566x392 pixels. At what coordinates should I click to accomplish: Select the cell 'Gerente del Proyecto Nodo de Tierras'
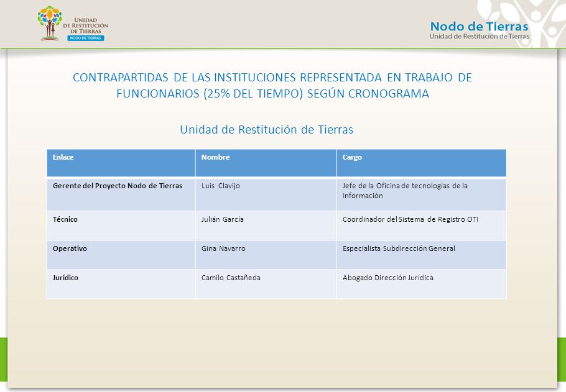(x=121, y=194)
